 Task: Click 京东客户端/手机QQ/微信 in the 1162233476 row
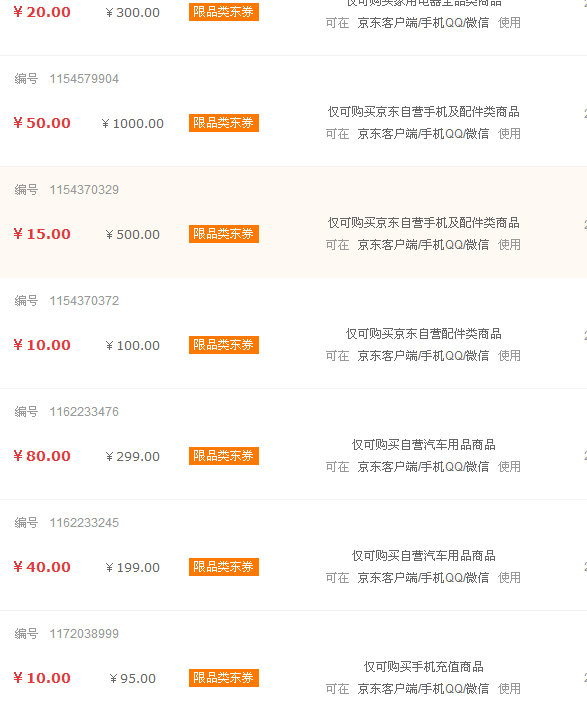423,467
